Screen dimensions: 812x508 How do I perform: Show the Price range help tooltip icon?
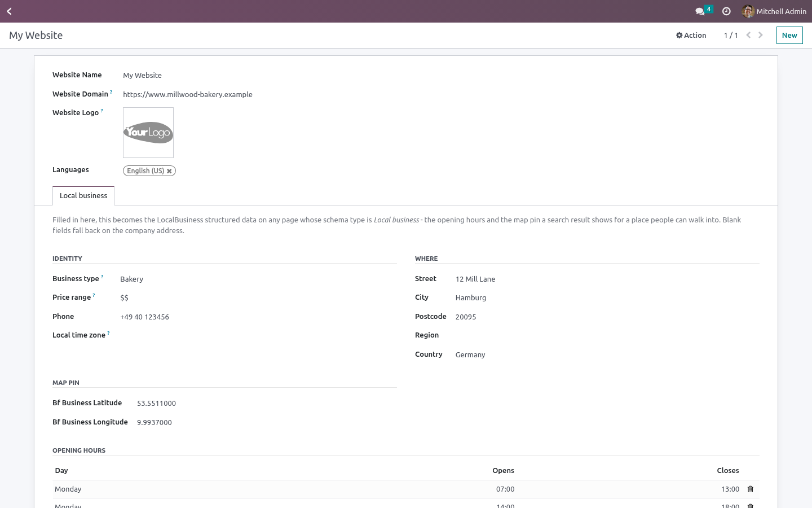[x=94, y=295]
